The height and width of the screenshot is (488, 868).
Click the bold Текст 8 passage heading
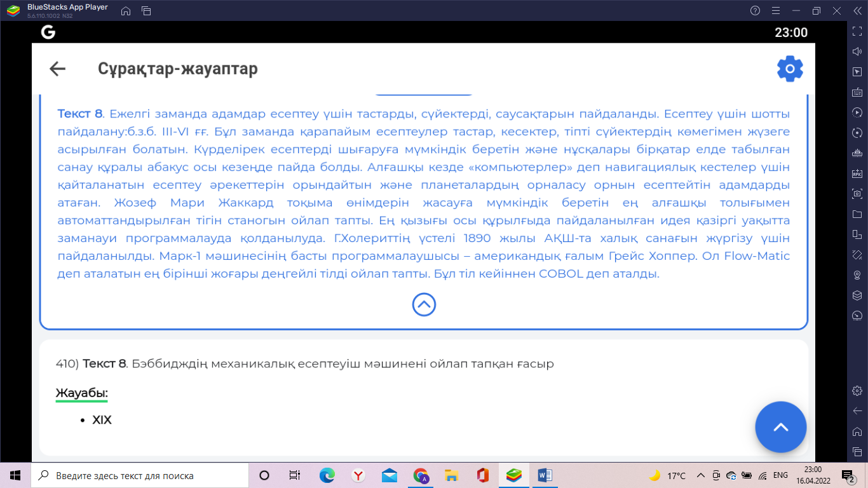(79, 114)
